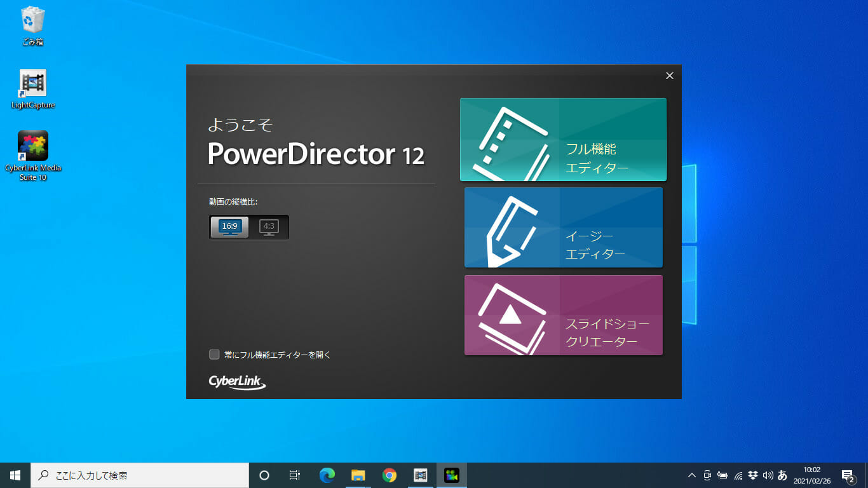Image resolution: width=868 pixels, height=488 pixels.
Task: Open the clock and calendar flyout
Action: pos(811,475)
